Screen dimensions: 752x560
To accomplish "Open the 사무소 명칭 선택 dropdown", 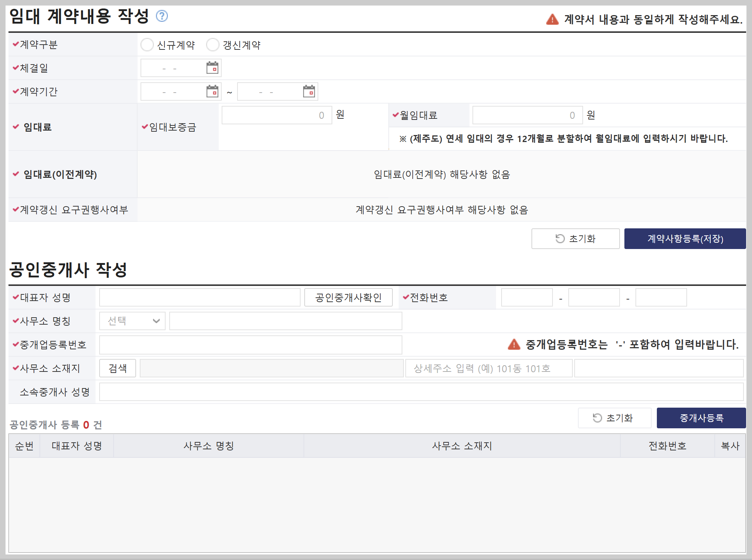I will (x=132, y=321).
